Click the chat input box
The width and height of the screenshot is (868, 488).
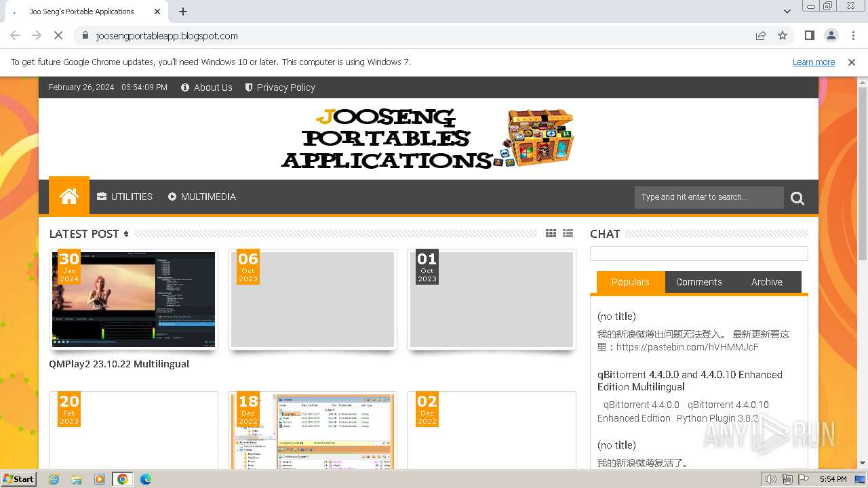[699, 253]
